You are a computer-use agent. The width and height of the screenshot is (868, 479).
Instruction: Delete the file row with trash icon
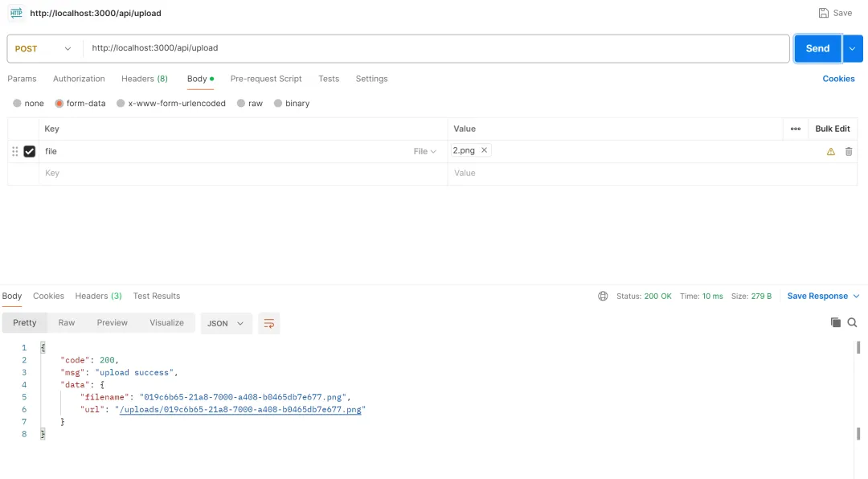[848, 151]
